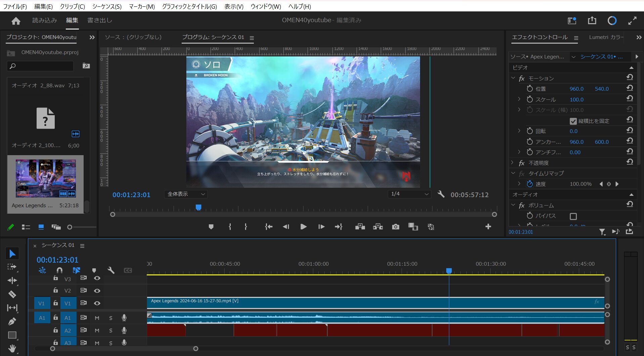Viewport: 644px width, 356px height.
Task: Step back one frame
Action: click(286, 227)
